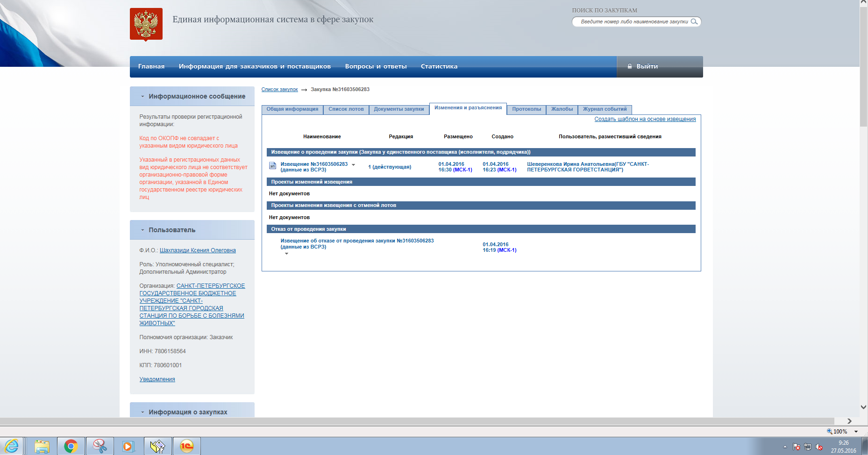Viewport: 868px width, 455px height.
Task: Select the Изменения и разъяснения tab
Action: pyautogui.click(x=468, y=108)
